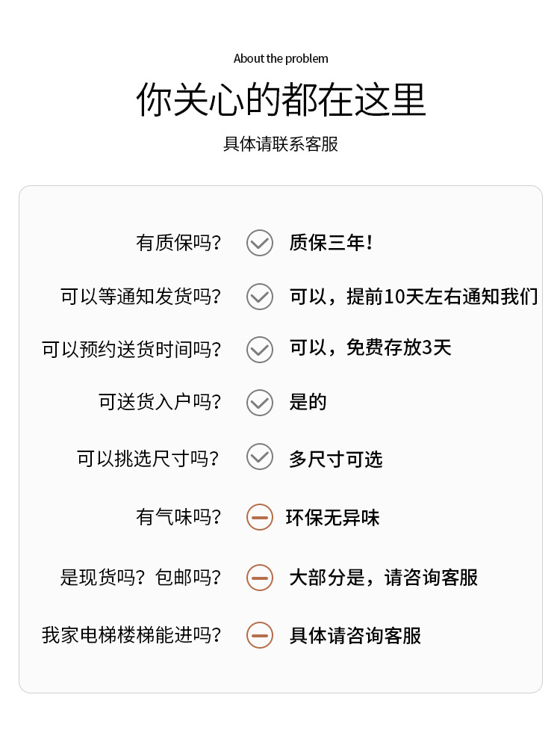Screen dimensions: 560x742
Task: Open the 大部分是,请咨询客服 answer text
Action: pyautogui.click(x=384, y=578)
